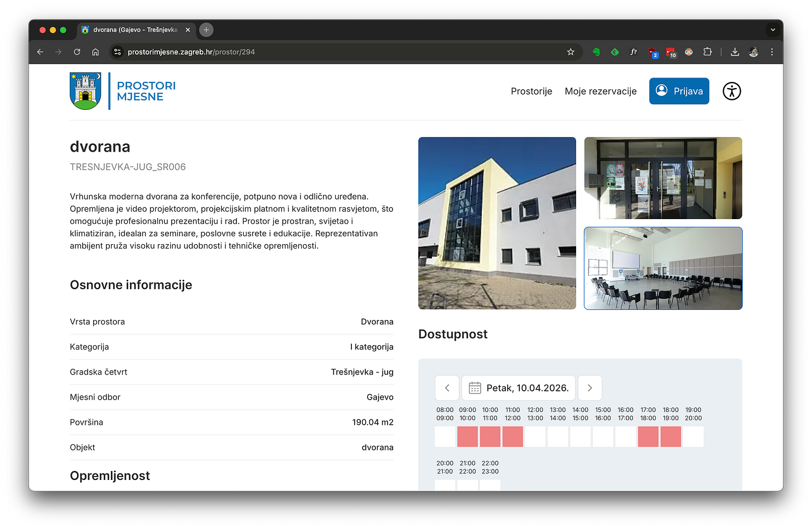
Task: Click the "Objekt" label
Action: pos(83,447)
